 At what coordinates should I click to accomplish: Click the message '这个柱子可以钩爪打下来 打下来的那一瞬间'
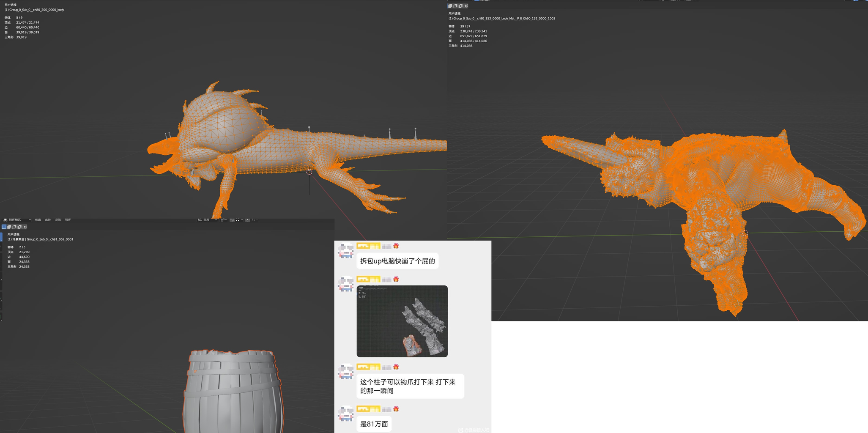(x=410, y=386)
